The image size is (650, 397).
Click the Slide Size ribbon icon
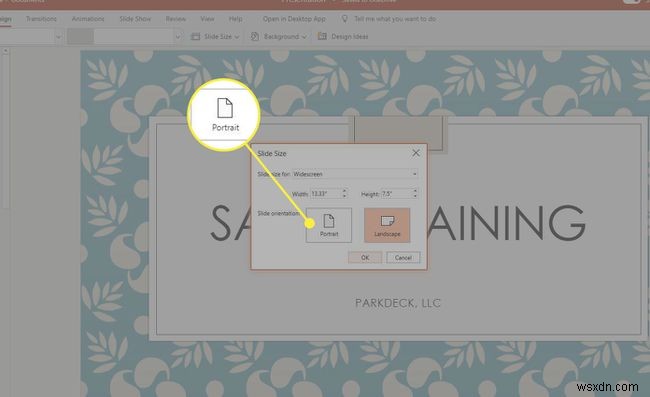click(195, 36)
